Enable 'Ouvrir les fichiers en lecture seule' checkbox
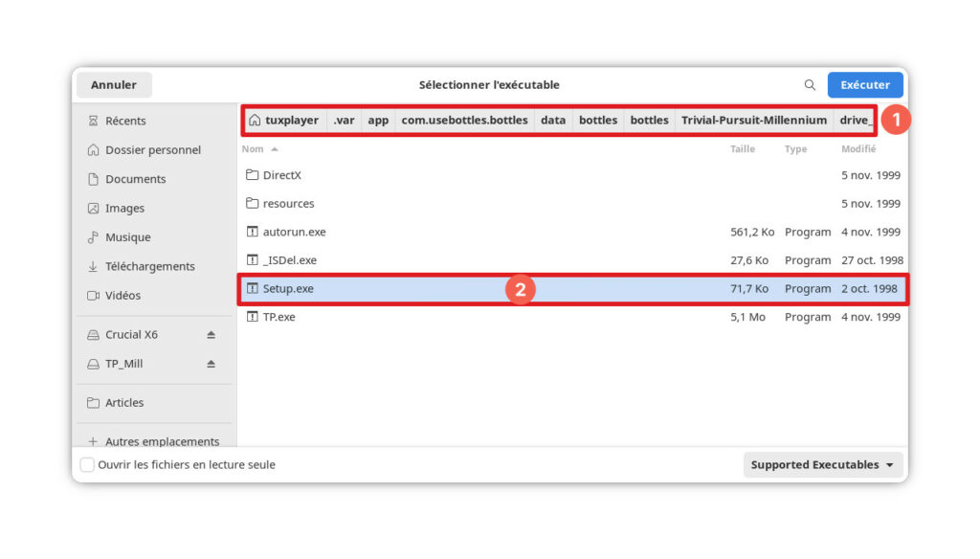The width and height of the screenshot is (980, 559). (x=87, y=465)
